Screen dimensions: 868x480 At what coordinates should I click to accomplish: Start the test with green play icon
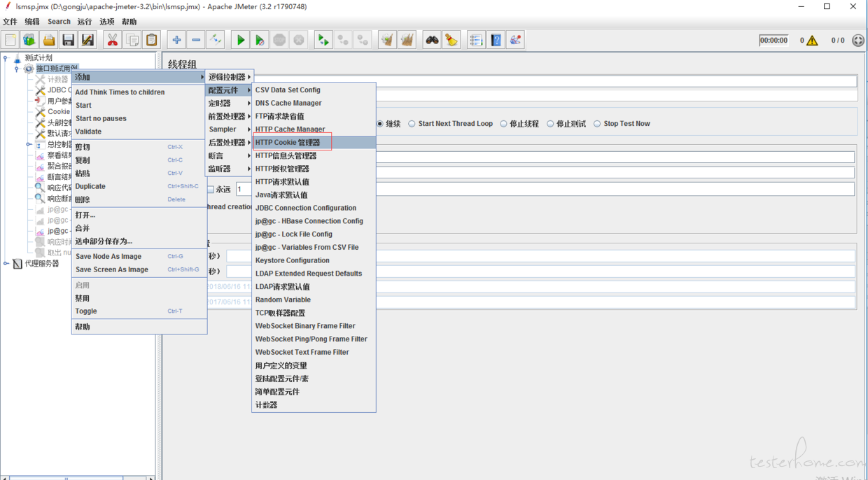coord(240,40)
